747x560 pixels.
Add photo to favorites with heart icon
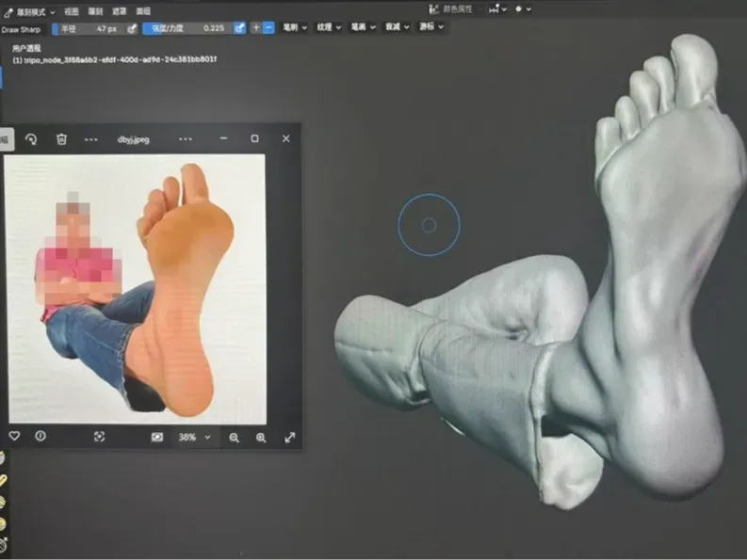click(x=14, y=436)
